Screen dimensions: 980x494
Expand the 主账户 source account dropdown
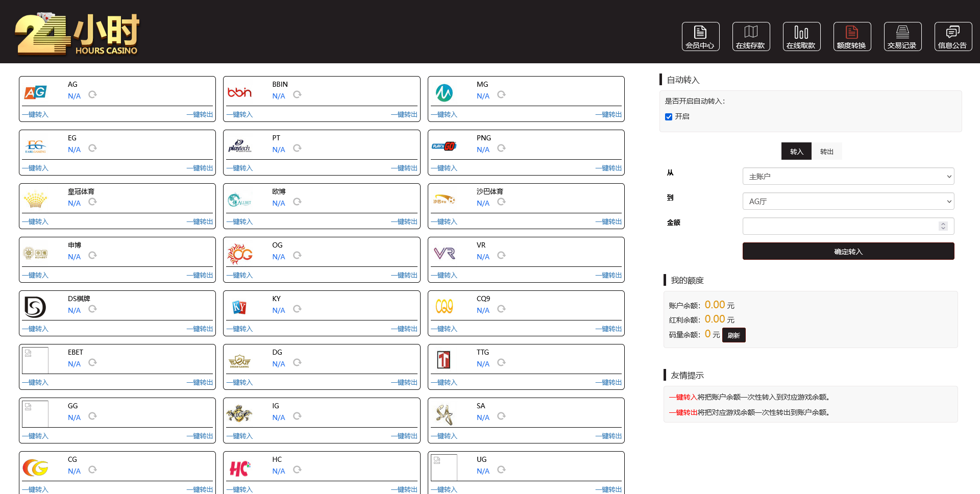848,177
